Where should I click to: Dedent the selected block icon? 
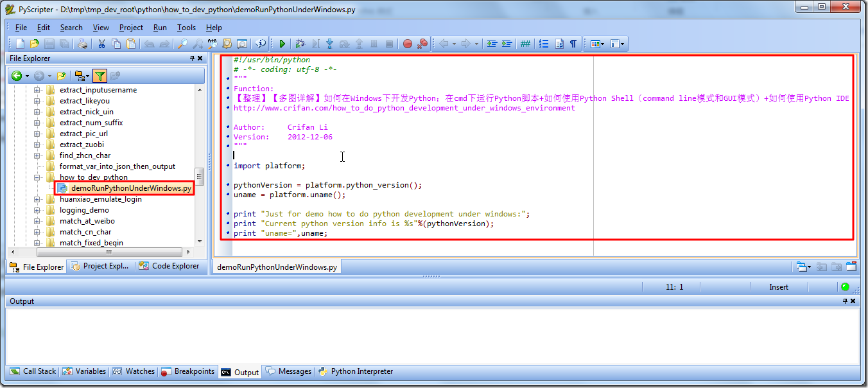click(492, 44)
